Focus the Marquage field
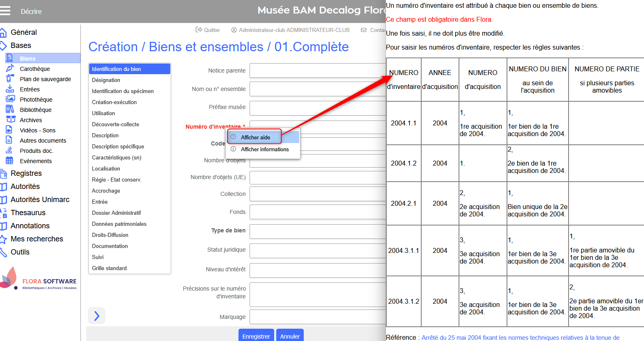 (x=318, y=317)
